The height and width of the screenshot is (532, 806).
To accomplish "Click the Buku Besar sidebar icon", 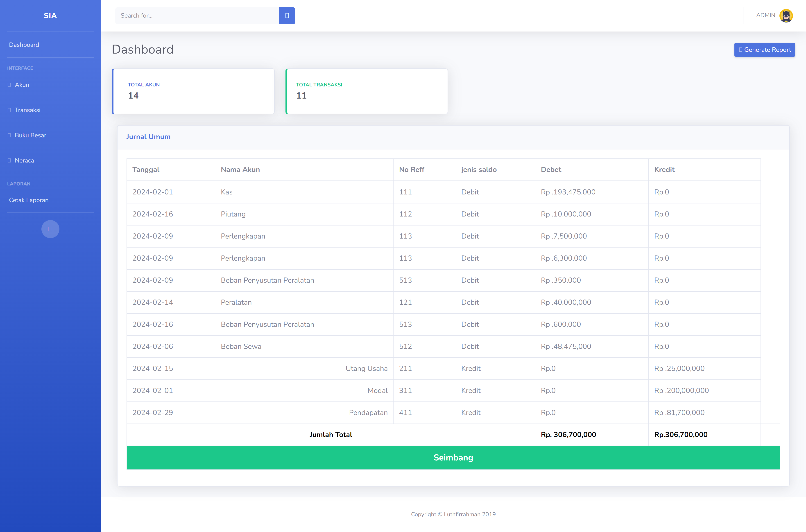I will point(9,135).
